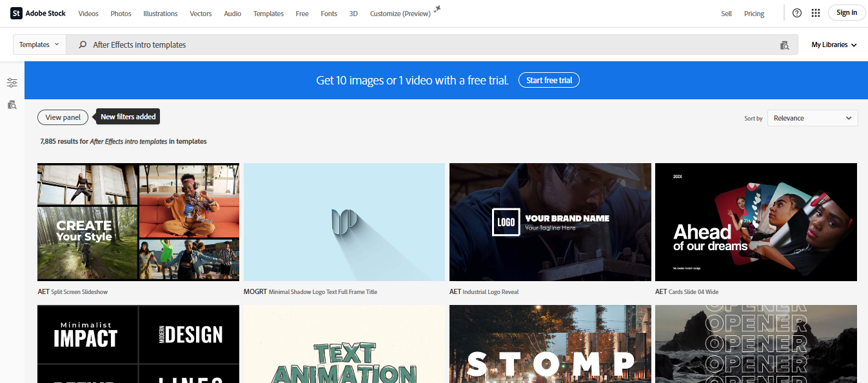
Task: Click the magnifying glass search icon
Action: (82, 44)
